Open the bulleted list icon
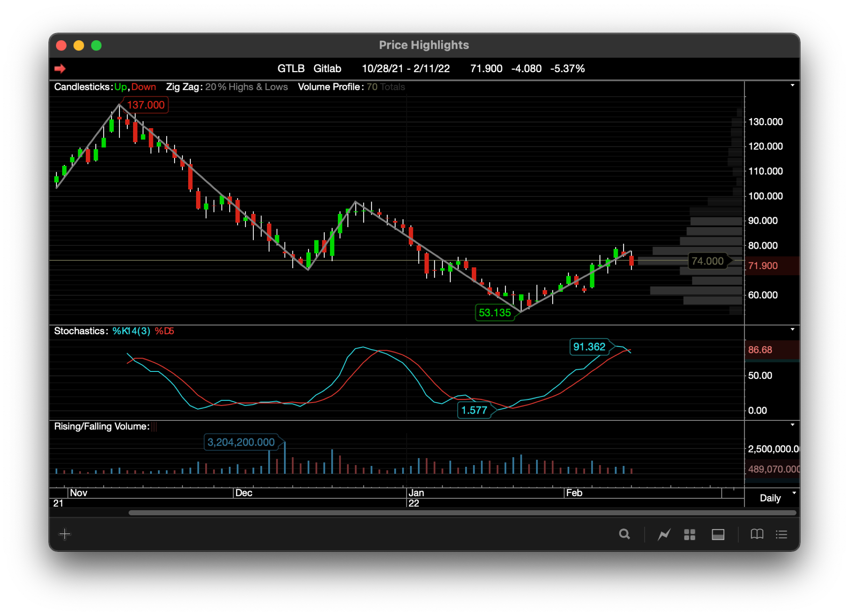849x616 pixels. click(781, 534)
